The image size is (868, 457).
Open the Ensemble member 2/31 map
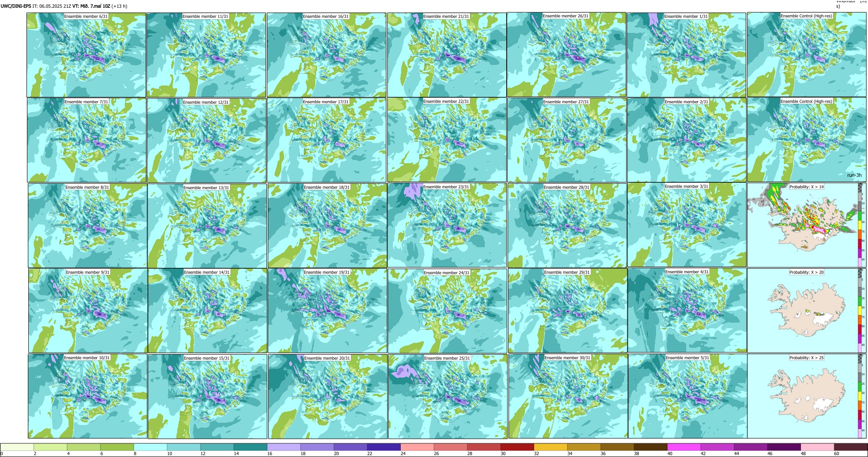tap(687, 140)
